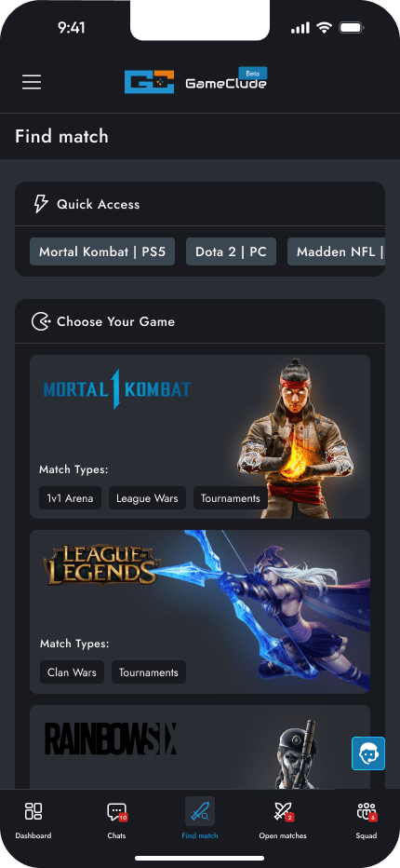Image resolution: width=400 pixels, height=868 pixels.
Task: Tap the GameClude logo
Action: coord(196,81)
